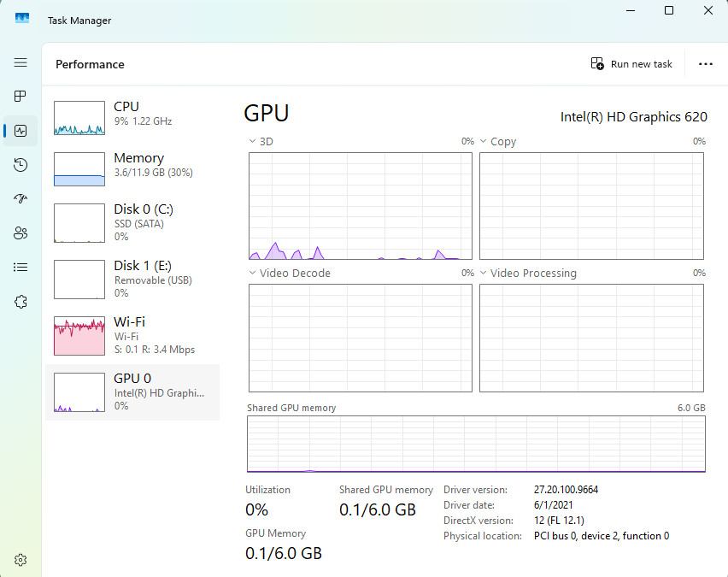Select the CPU performance item
728x577 pixels.
(132, 118)
